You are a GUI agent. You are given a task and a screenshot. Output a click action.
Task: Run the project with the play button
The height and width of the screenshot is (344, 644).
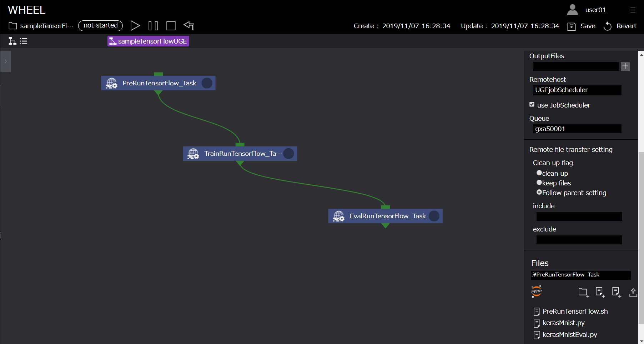pos(135,26)
